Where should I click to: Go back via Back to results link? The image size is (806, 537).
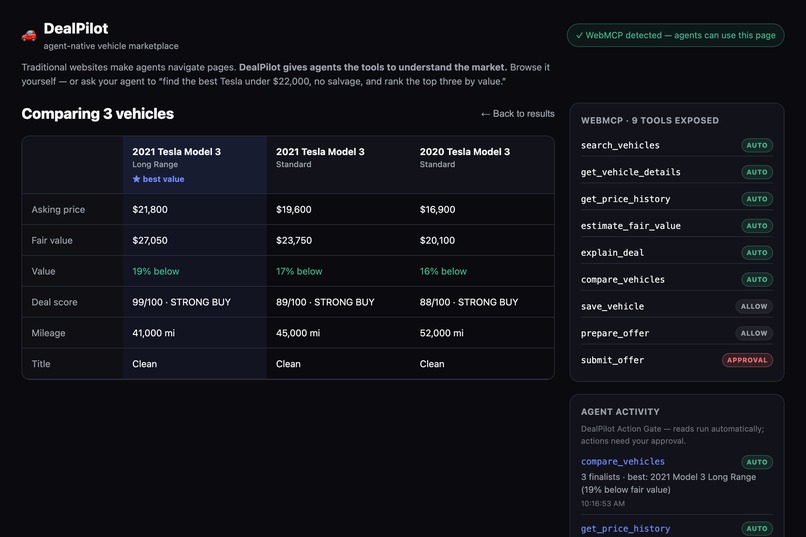pyautogui.click(x=518, y=114)
